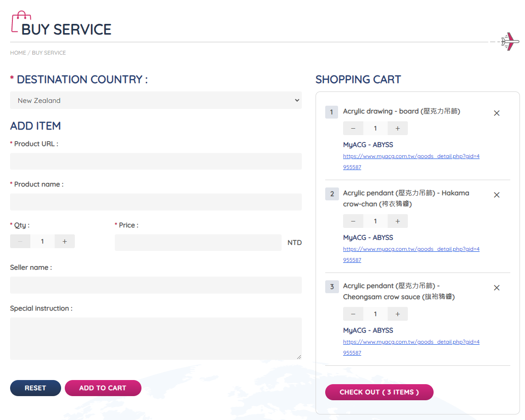Click the shopping bag logo icon

point(21,22)
